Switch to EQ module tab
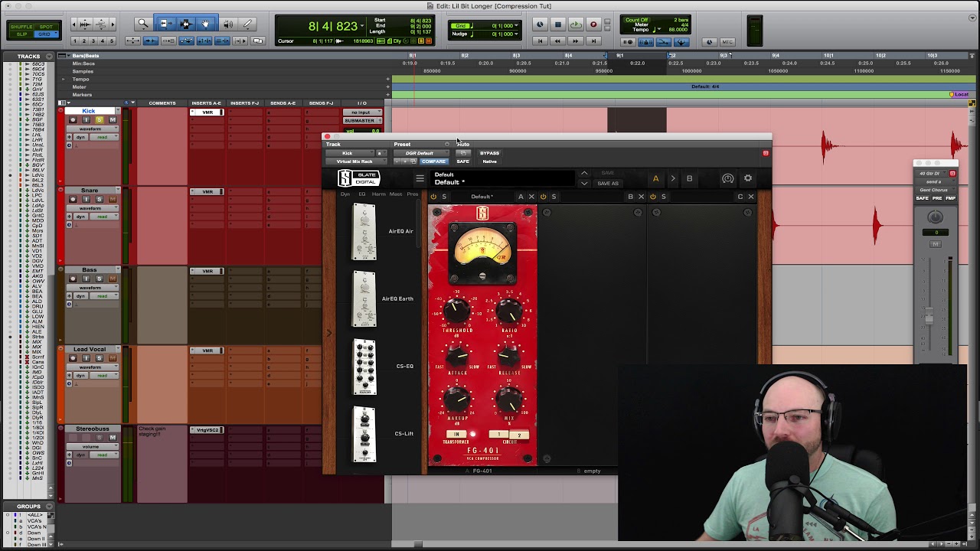980x551 pixels. tap(362, 194)
